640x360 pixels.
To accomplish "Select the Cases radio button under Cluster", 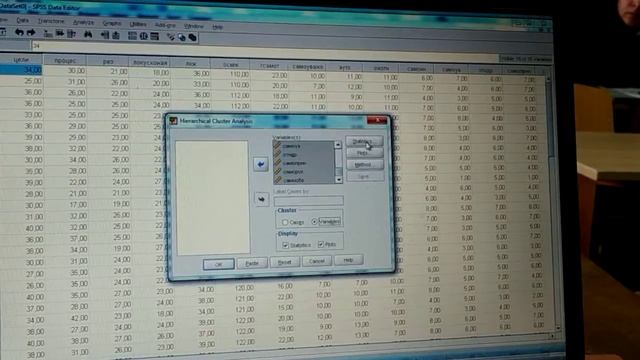I will [x=285, y=222].
